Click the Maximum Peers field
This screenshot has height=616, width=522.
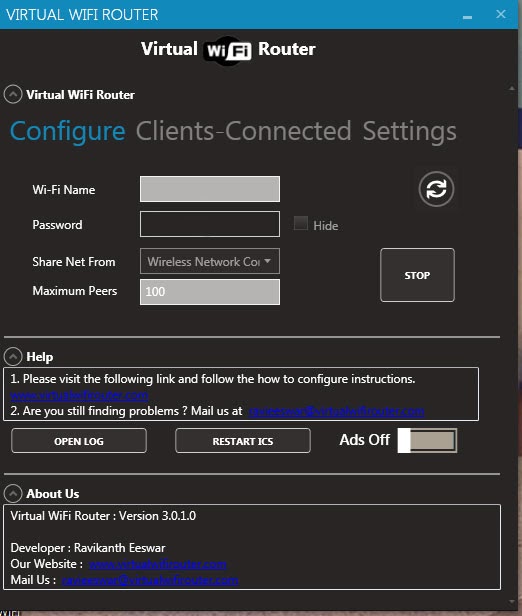[210, 292]
